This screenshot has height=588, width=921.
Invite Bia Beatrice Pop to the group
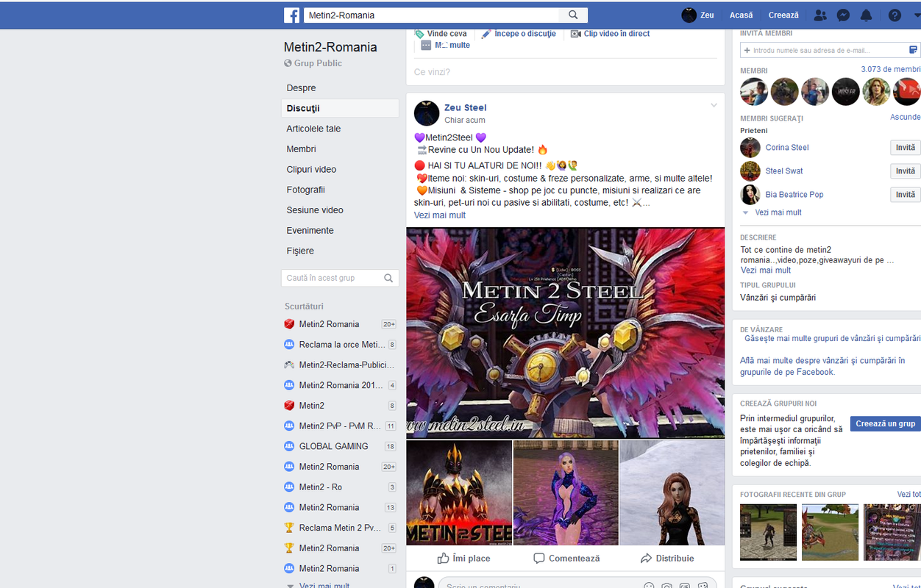(906, 195)
